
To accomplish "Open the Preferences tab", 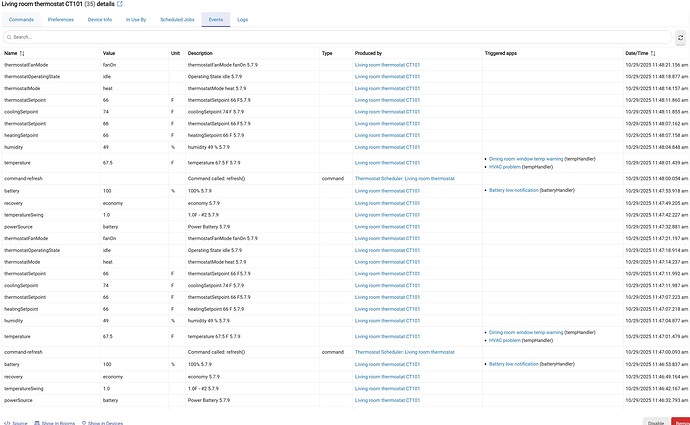I will point(60,19).
